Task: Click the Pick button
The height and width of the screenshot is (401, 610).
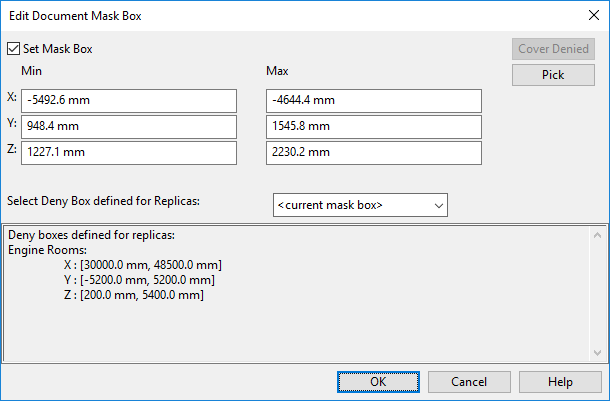Action: (x=553, y=75)
